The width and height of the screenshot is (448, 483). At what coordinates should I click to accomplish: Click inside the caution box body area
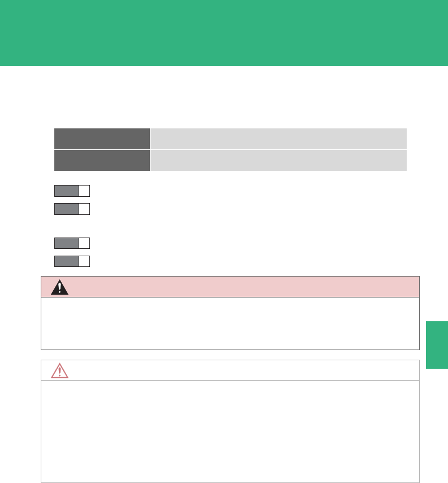click(x=230, y=431)
